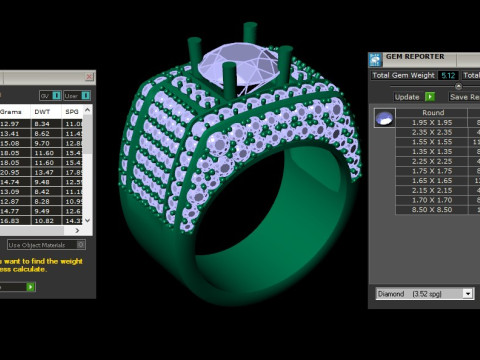480x360 pixels.
Task: Select the 1.65 X 1.65 gem row
Action: [432, 180]
